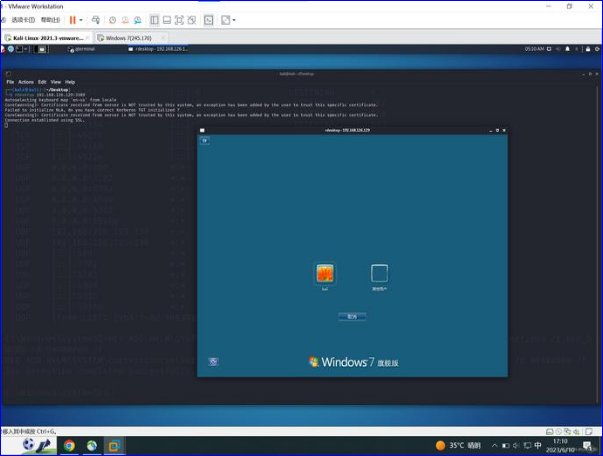Click the Ease of Access icon on login screen
603x456 pixels.
click(x=213, y=361)
